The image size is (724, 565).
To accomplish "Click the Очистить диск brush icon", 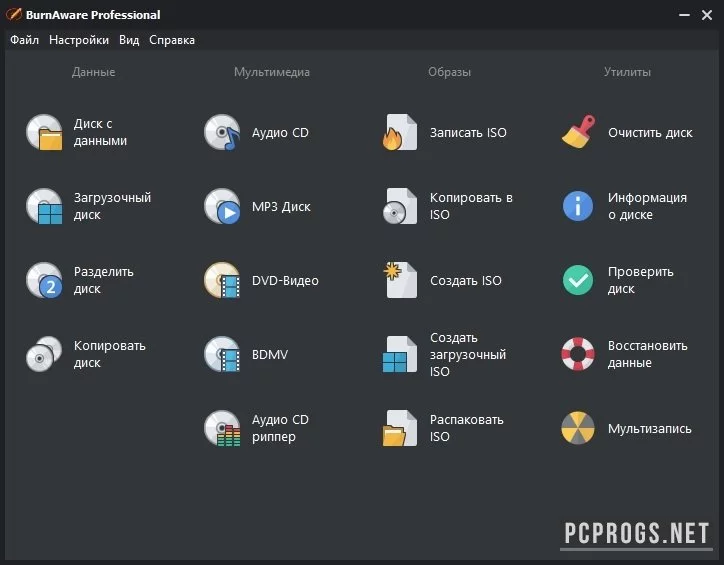I will (578, 132).
